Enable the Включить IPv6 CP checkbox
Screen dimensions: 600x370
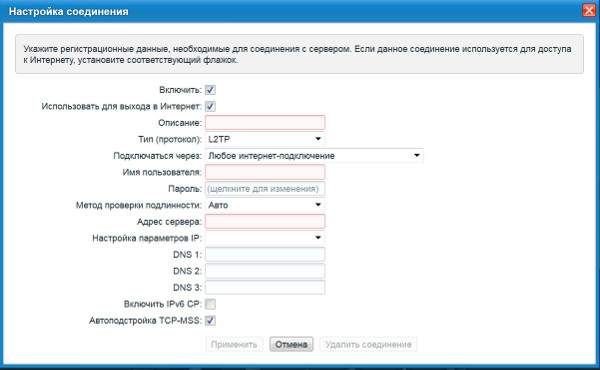point(210,304)
